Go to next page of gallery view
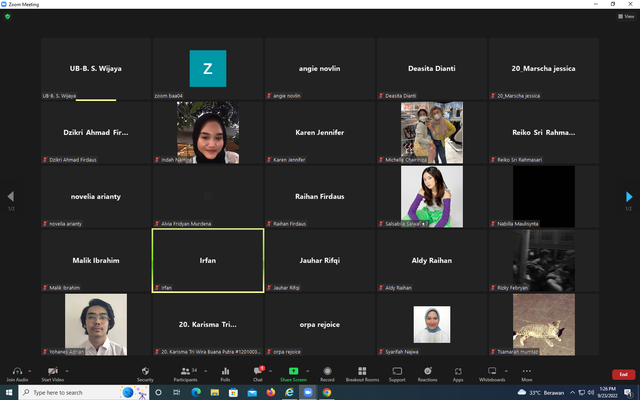640x400 pixels. 629,197
